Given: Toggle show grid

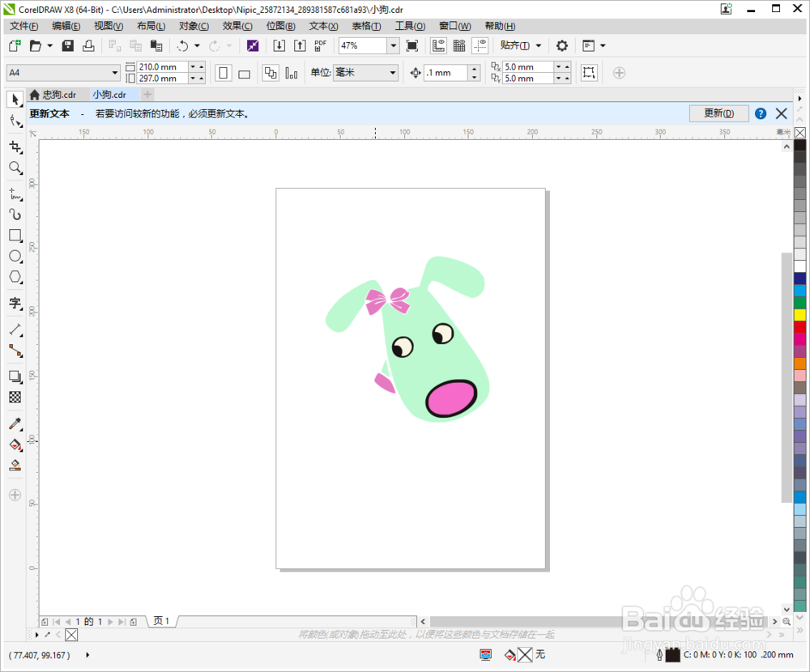Looking at the screenshot, I should pyautogui.click(x=459, y=46).
